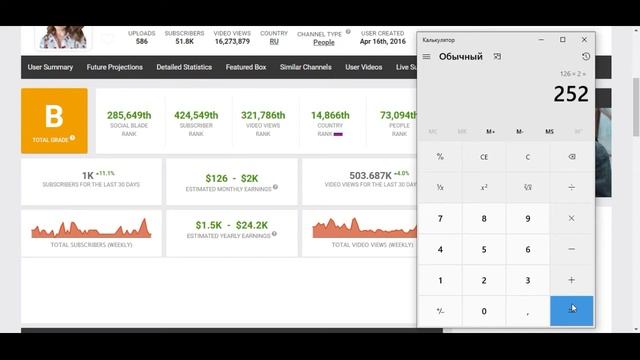Screen dimensions: 640x360
Task: Click the plus operator key
Action: 571,280
